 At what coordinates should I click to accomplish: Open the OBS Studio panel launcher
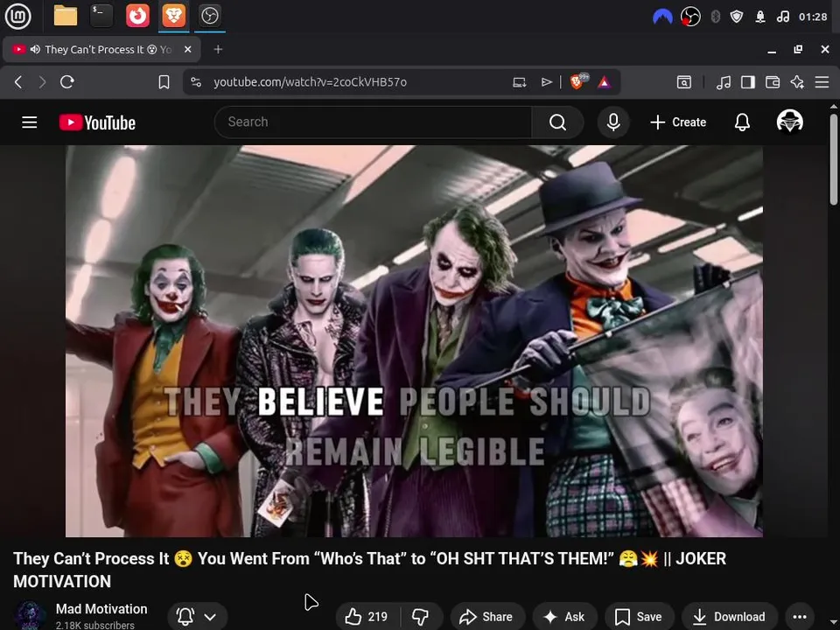[x=209, y=16]
